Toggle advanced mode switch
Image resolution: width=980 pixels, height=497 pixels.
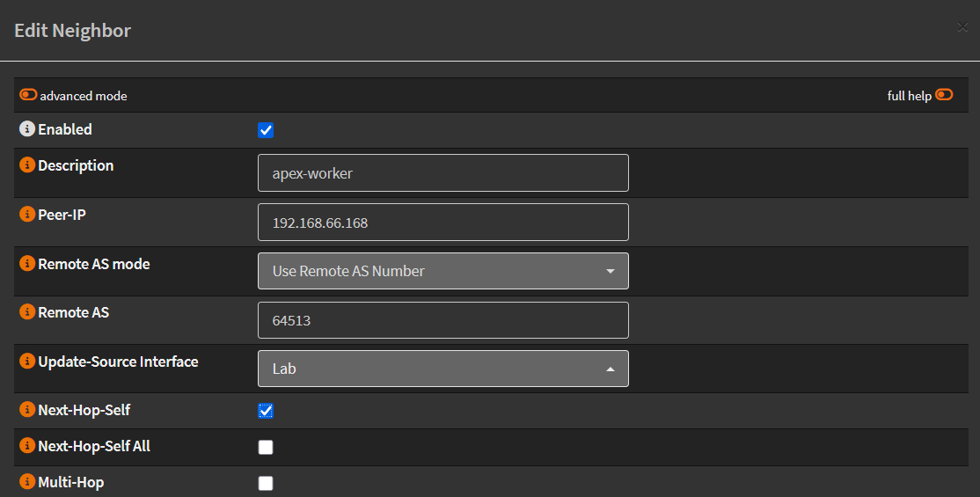tap(28, 95)
